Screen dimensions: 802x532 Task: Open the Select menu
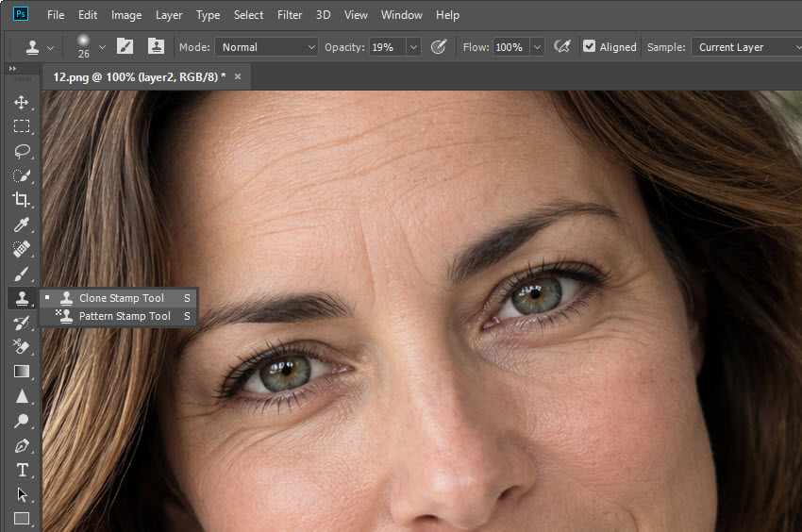248,15
